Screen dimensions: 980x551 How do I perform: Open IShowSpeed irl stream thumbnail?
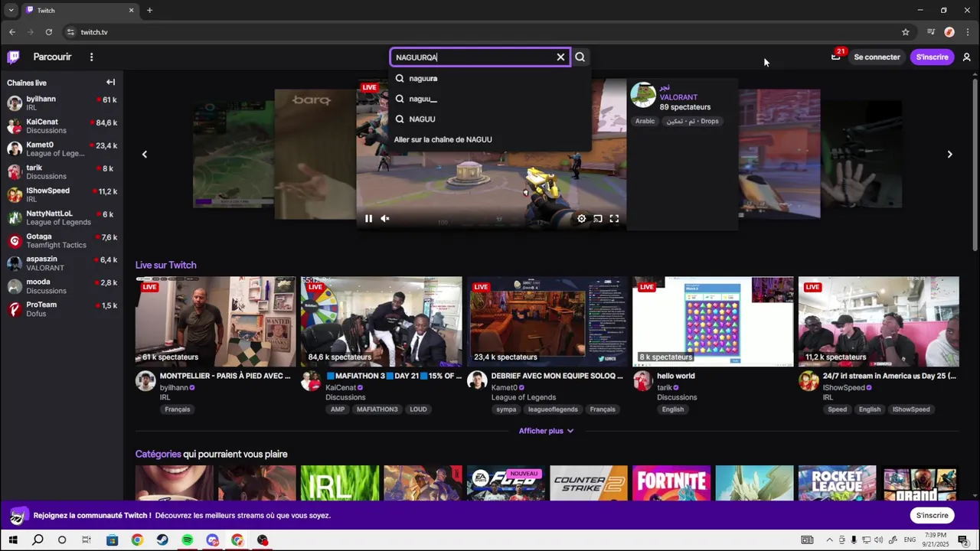click(879, 321)
